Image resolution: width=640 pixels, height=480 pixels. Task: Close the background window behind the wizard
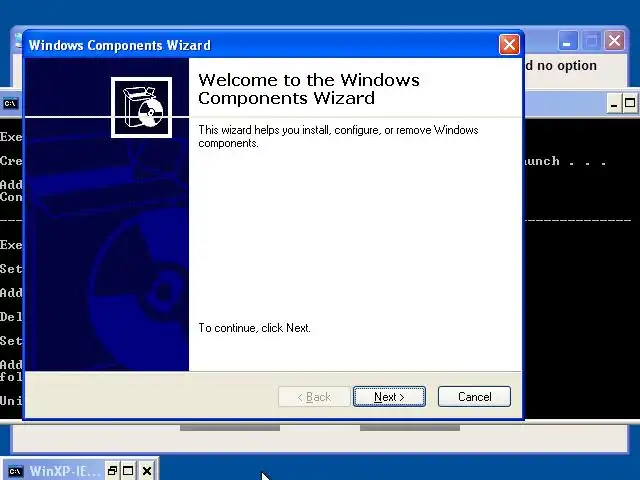pos(614,41)
